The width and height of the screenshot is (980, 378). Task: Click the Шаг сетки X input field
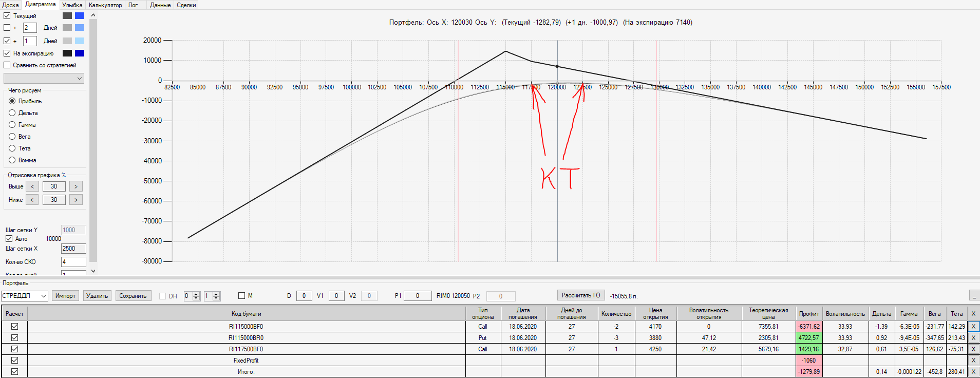(x=73, y=249)
